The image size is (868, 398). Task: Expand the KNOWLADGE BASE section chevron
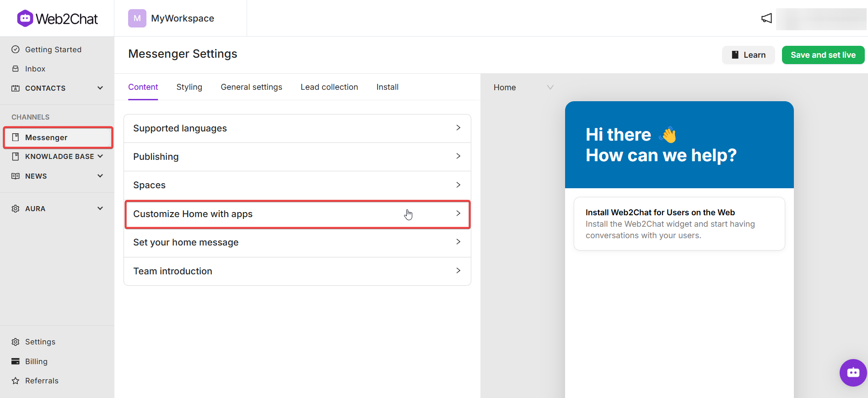(x=100, y=156)
